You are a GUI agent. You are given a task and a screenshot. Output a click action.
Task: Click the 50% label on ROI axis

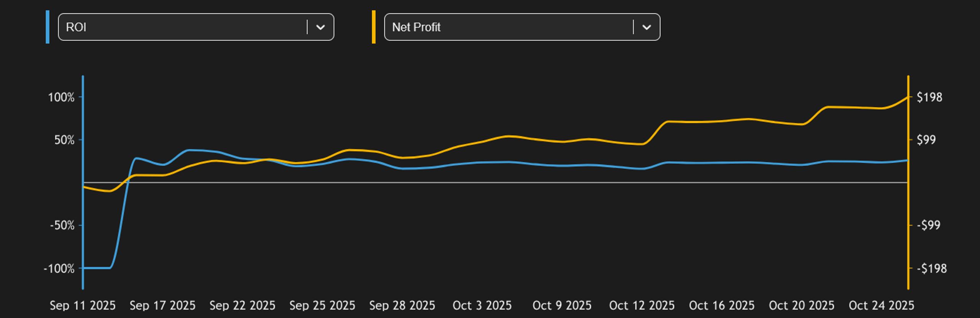64,140
